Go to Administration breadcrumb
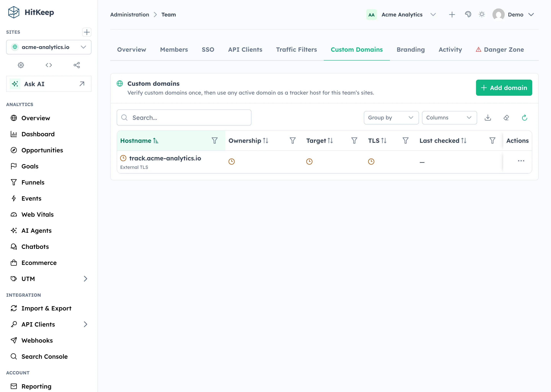 coord(130,15)
